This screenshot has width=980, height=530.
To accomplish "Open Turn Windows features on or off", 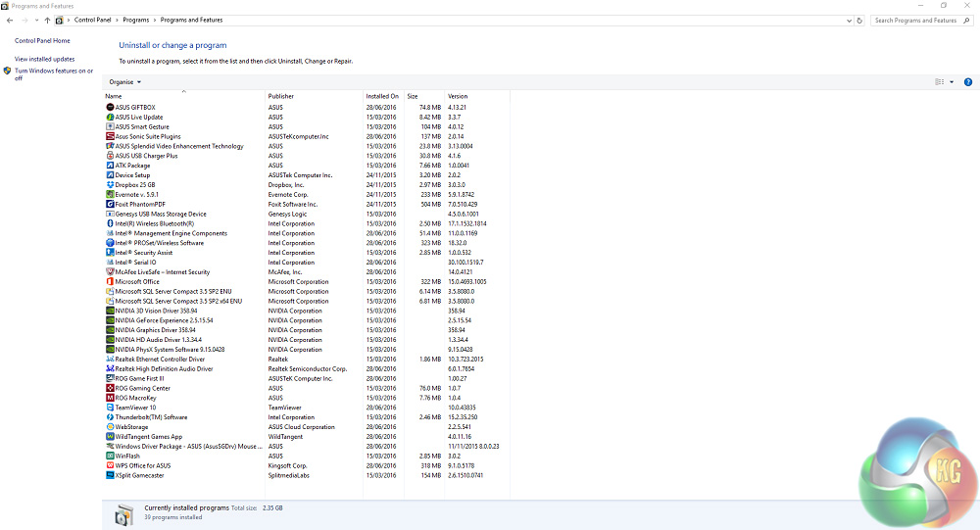I will tap(54, 74).
